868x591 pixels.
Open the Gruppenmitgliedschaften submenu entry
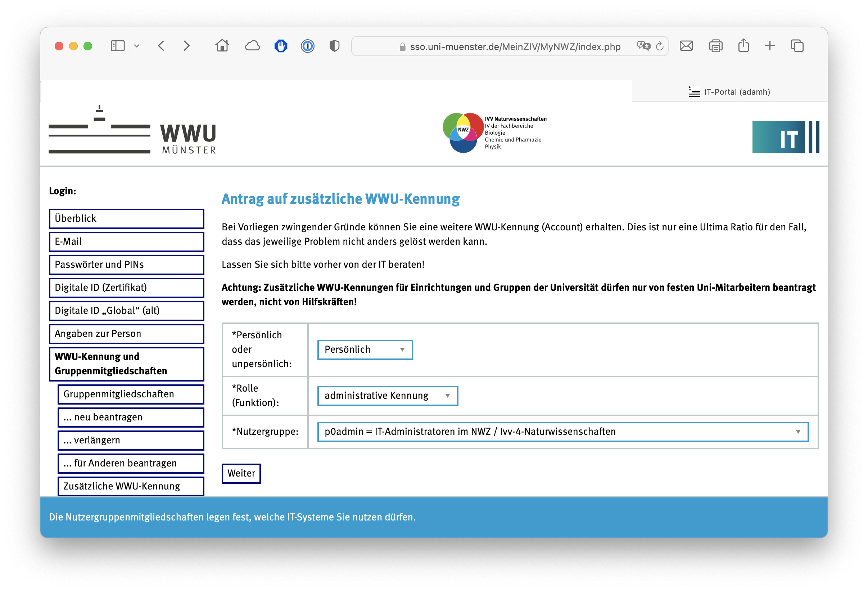click(131, 394)
